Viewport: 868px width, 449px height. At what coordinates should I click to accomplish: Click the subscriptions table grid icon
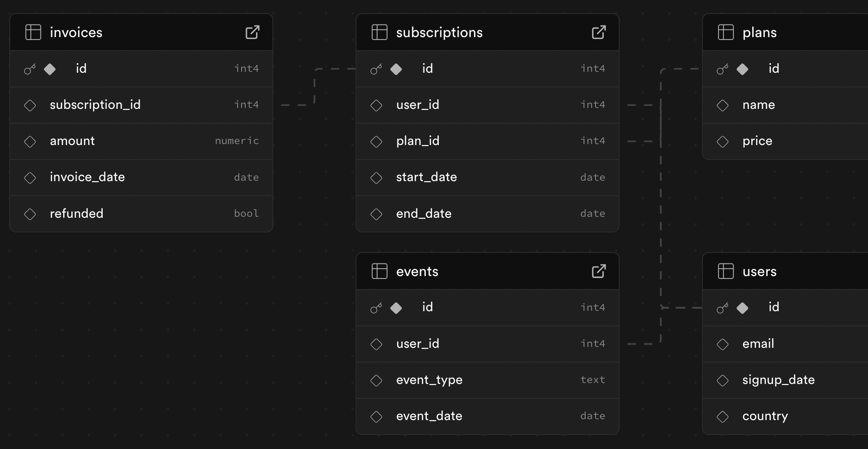(x=380, y=32)
